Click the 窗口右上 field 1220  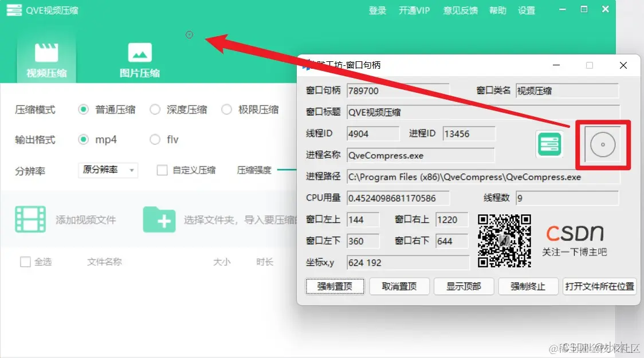tap(452, 219)
